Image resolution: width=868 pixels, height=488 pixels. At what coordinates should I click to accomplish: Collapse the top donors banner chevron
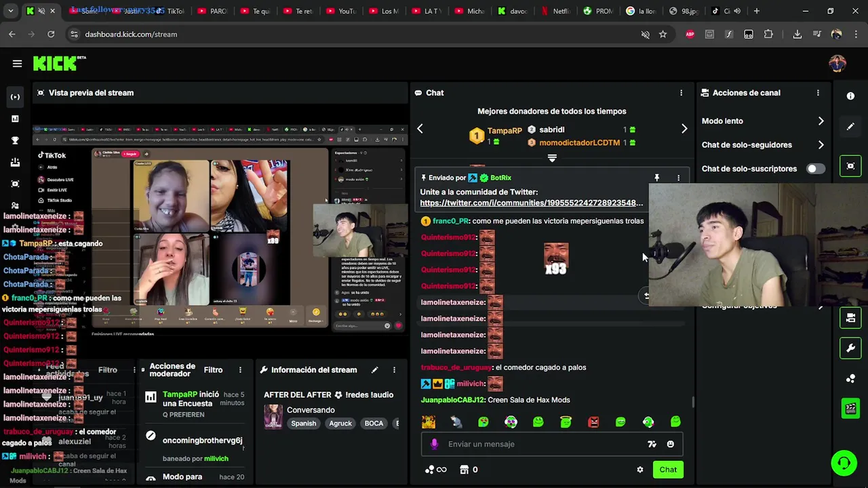[x=552, y=158]
